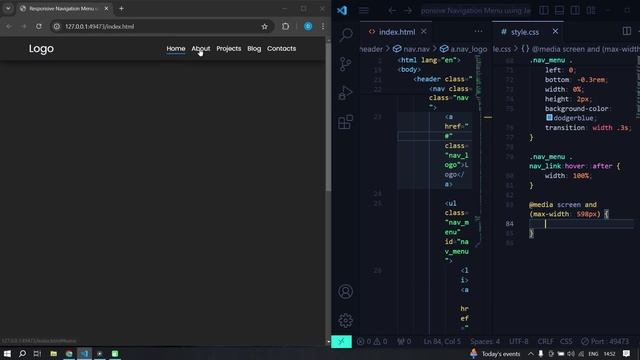Go forward in VS Code navigation history

coord(408,11)
